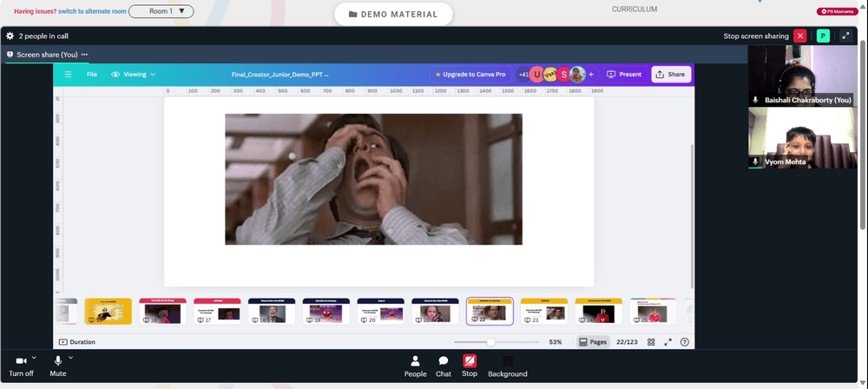Select slide 18 thumbnail
Screen dimensions: 868x389
click(x=272, y=311)
